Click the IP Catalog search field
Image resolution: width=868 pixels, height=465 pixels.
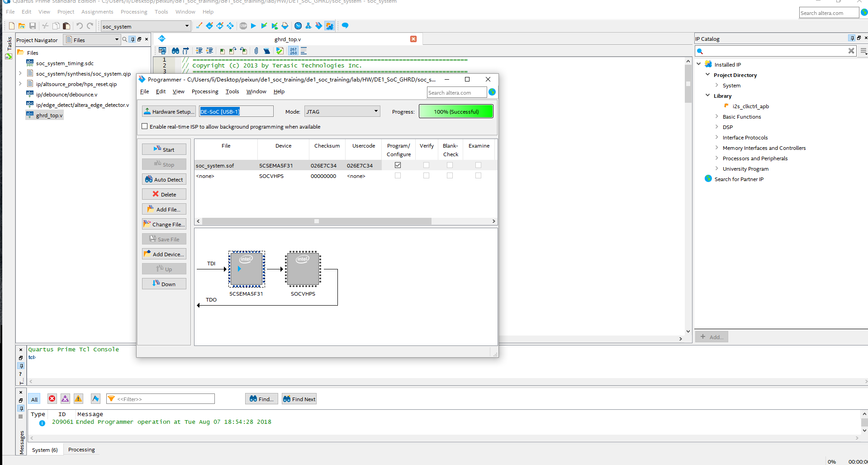coord(775,51)
